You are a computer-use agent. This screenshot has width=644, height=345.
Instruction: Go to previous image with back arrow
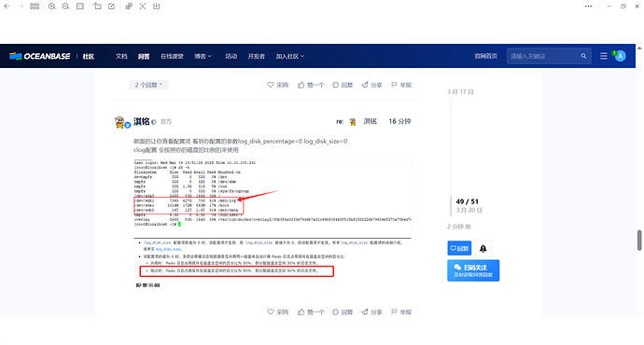click(x=7, y=7)
